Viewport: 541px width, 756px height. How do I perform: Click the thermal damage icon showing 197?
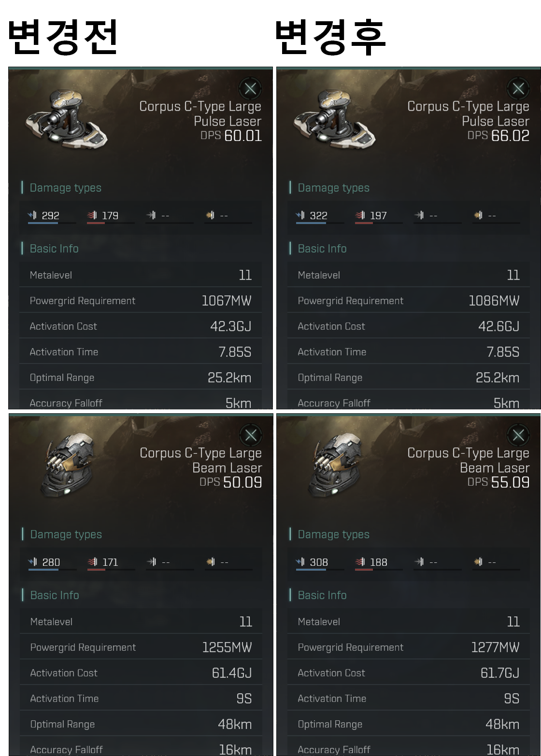tap(360, 215)
